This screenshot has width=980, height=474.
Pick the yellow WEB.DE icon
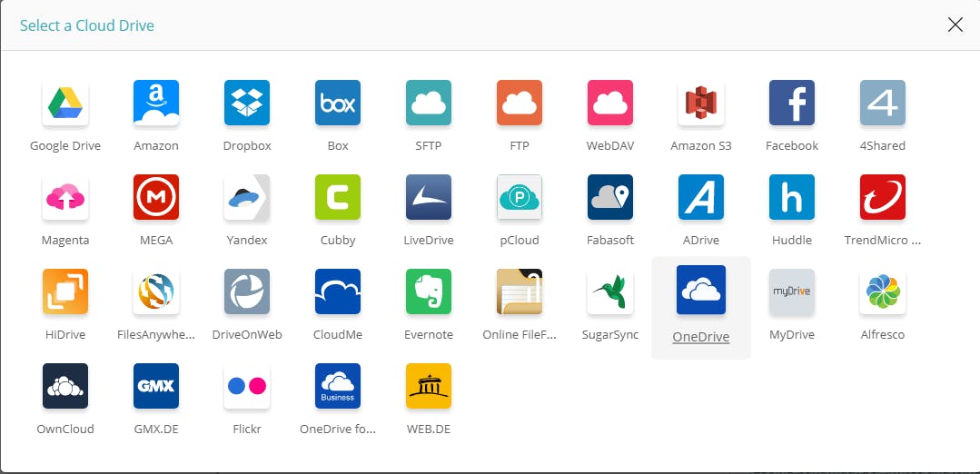[x=429, y=385]
